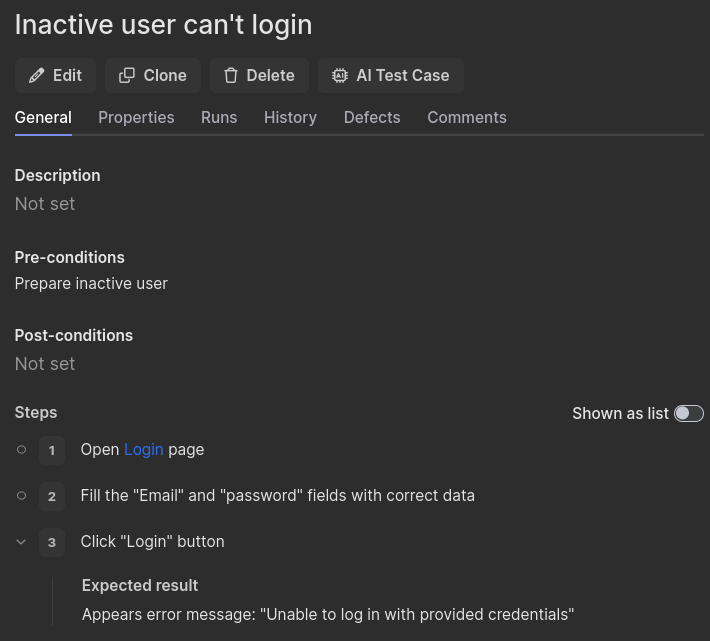This screenshot has width=710, height=641.
Task: Follow the Login link in step 1
Action: coord(143,450)
